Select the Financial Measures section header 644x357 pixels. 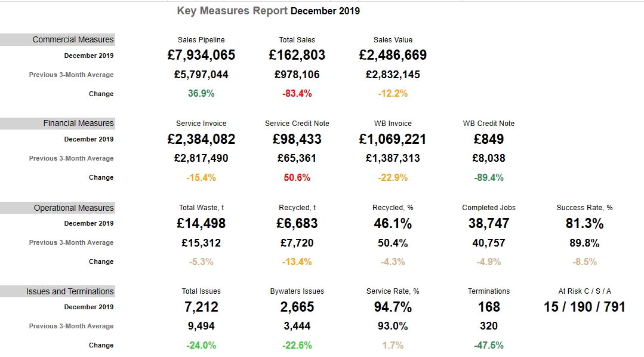(x=78, y=123)
